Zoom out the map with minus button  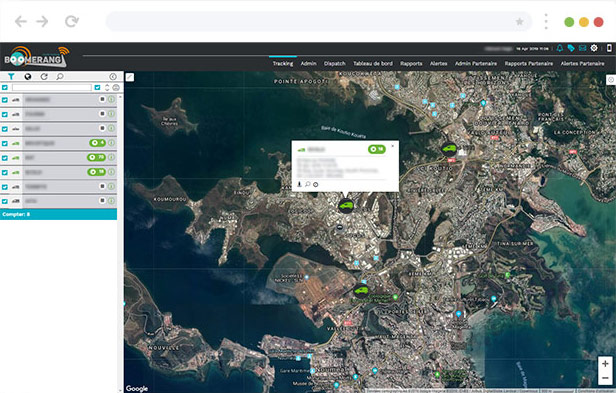click(605, 378)
